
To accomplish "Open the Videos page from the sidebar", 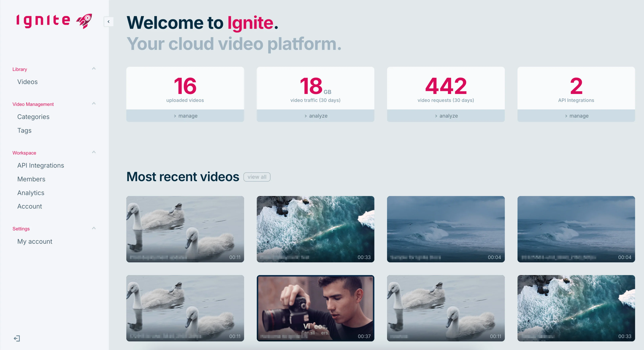I will point(27,82).
